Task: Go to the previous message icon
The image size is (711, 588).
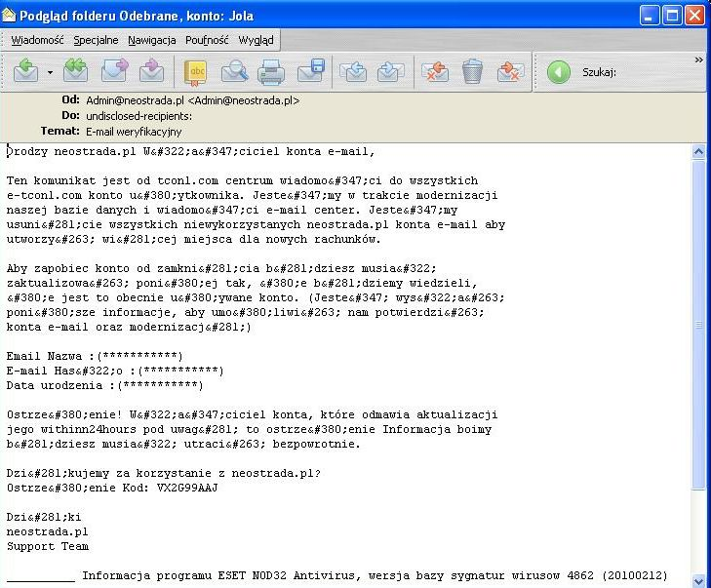Action: (x=353, y=72)
